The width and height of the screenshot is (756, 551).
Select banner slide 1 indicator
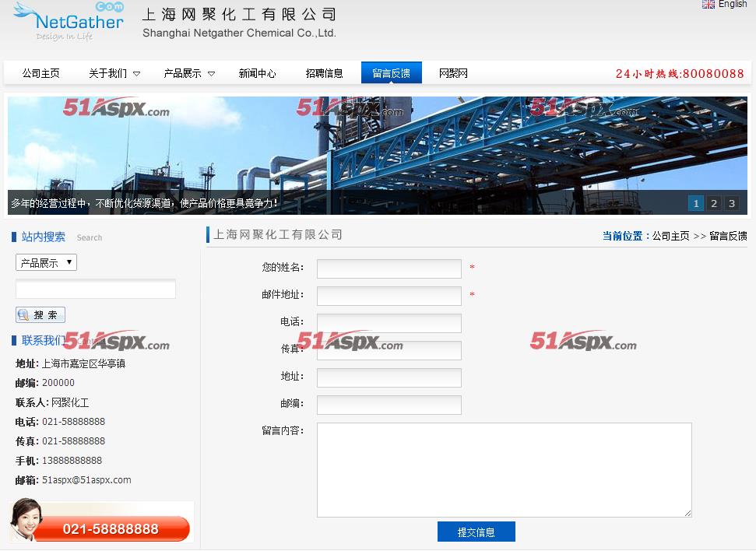(x=696, y=204)
